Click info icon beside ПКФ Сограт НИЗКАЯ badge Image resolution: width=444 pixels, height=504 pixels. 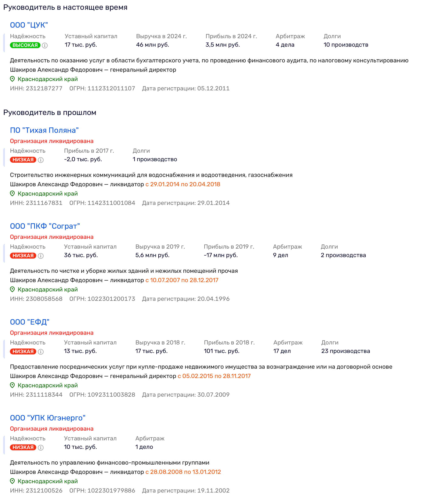point(41,256)
